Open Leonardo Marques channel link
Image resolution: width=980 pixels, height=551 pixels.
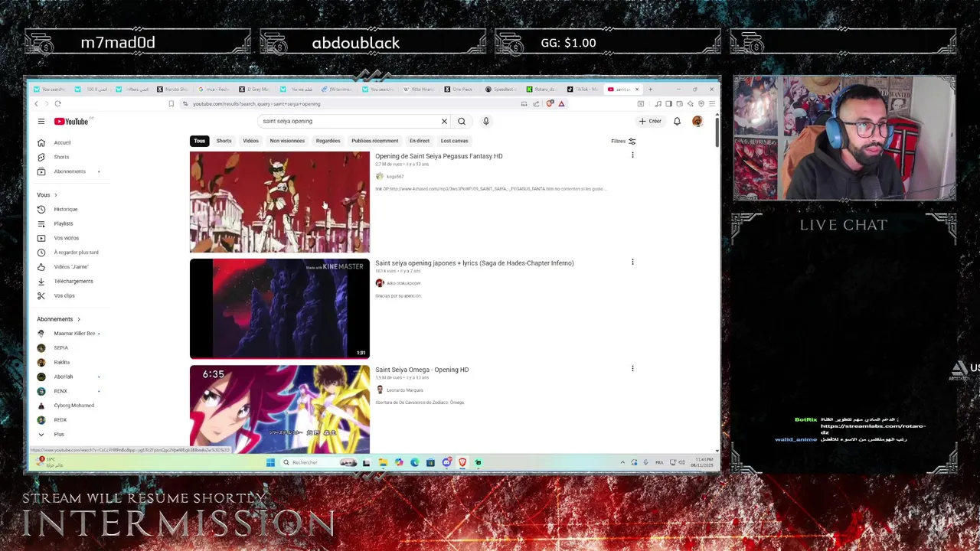click(404, 390)
